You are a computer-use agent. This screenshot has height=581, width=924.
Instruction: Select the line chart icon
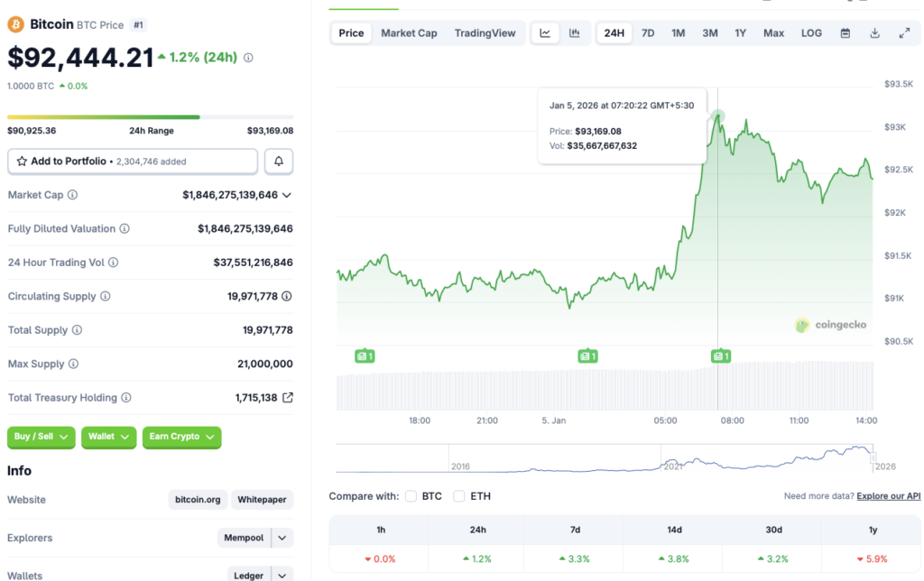[x=545, y=32]
